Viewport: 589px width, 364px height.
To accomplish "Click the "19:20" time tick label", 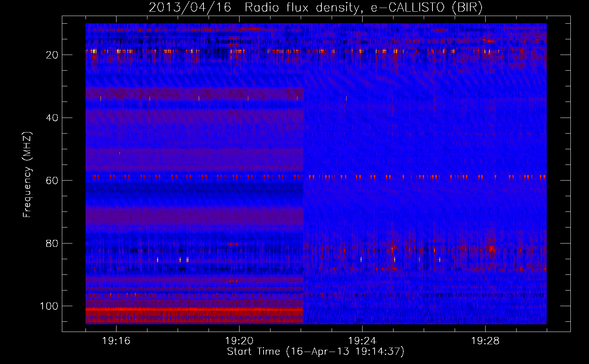I will 239,341.
